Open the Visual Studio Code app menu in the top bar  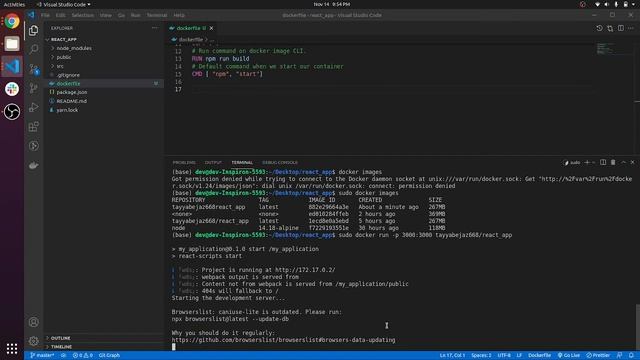[x=64, y=4]
